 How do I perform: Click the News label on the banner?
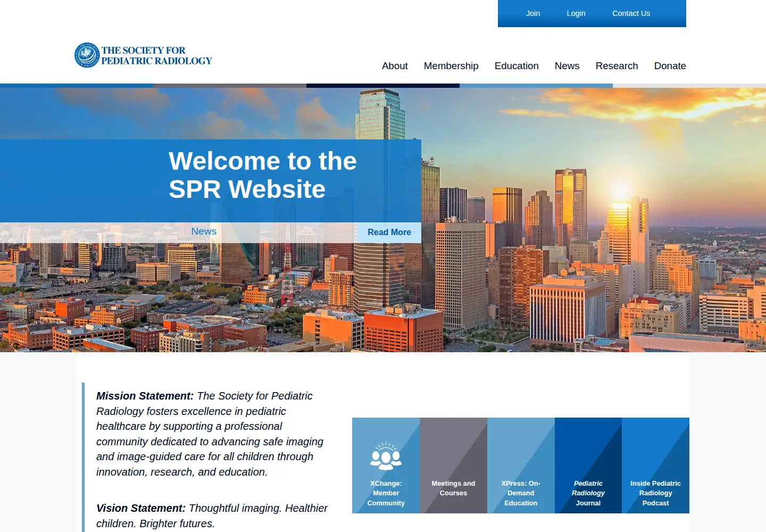[204, 231]
